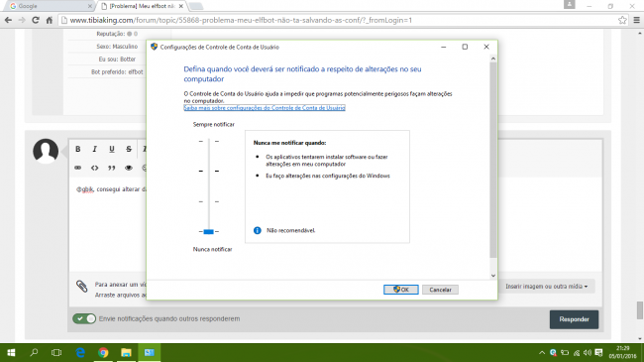Select the Problema Meu elfbot tab
This screenshot has height=362, width=644.
[x=142, y=6]
